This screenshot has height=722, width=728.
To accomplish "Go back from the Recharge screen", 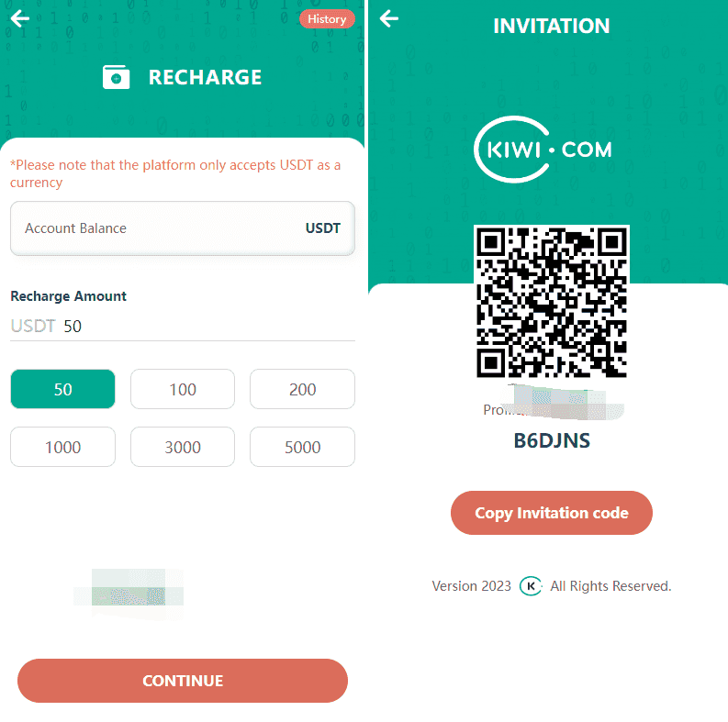I will (20, 18).
